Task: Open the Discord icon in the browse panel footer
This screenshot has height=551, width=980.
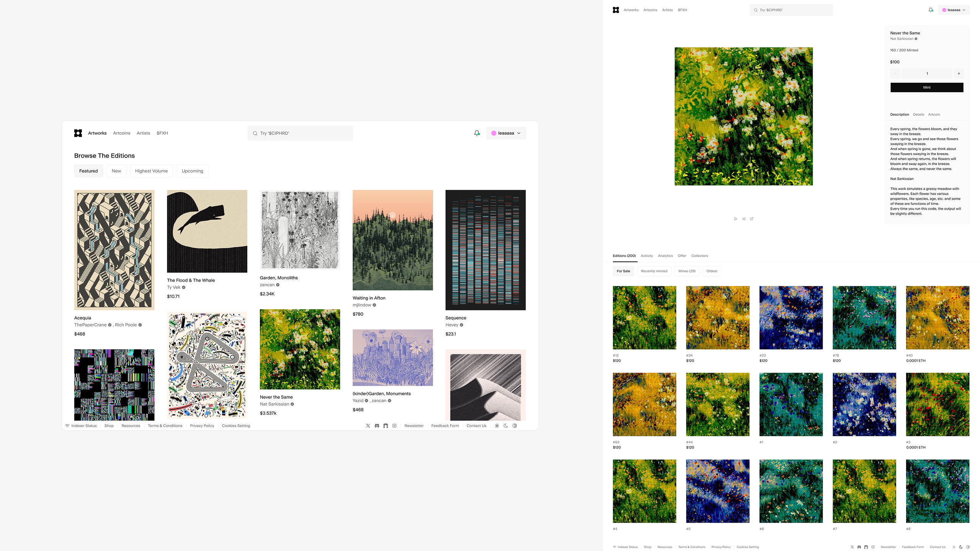Action: click(377, 425)
